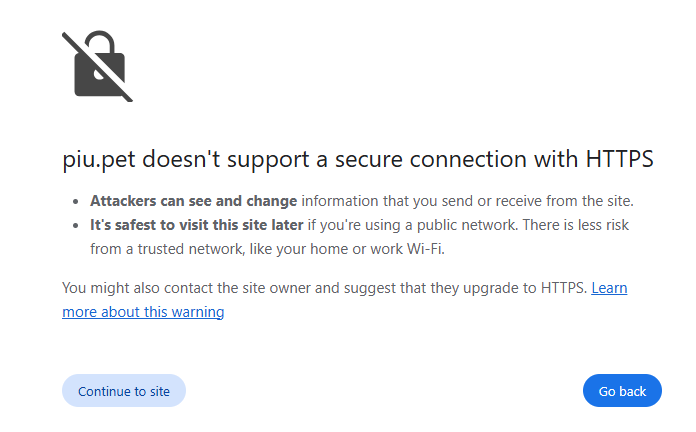Image resolution: width=696 pixels, height=432 pixels.
Task: Click the first bullet point marker
Action: [75, 202]
